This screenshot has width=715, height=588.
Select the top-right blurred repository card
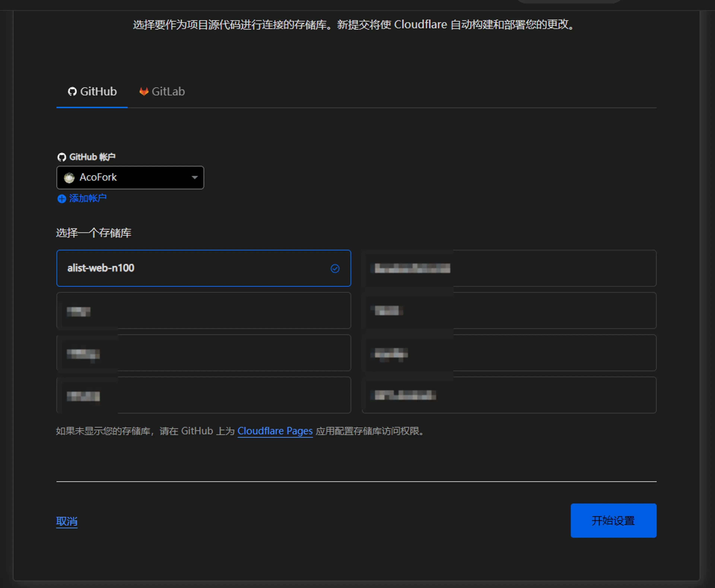point(509,268)
